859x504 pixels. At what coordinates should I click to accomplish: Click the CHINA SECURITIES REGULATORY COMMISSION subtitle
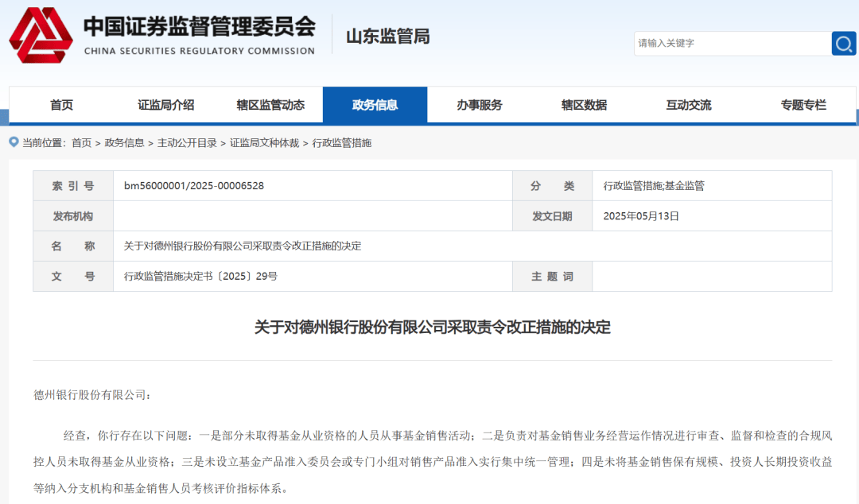tap(200, 51)
